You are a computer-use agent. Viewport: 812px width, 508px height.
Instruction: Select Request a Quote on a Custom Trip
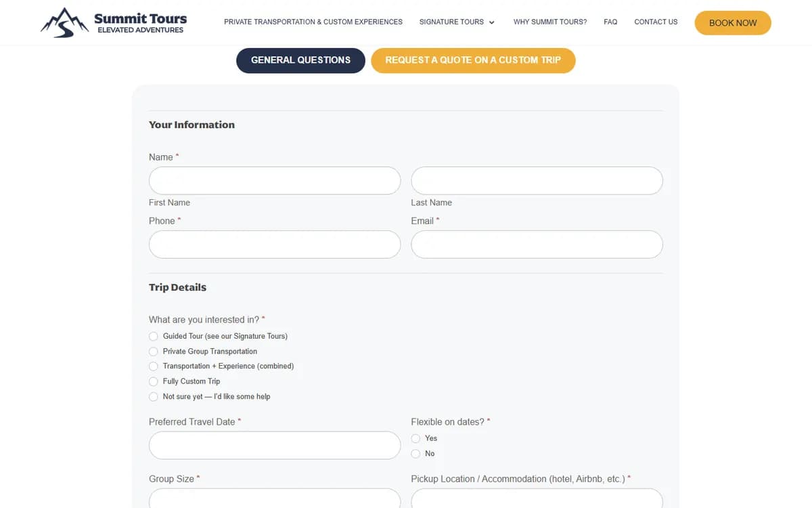pyautogui.click(x=473, y=60)
